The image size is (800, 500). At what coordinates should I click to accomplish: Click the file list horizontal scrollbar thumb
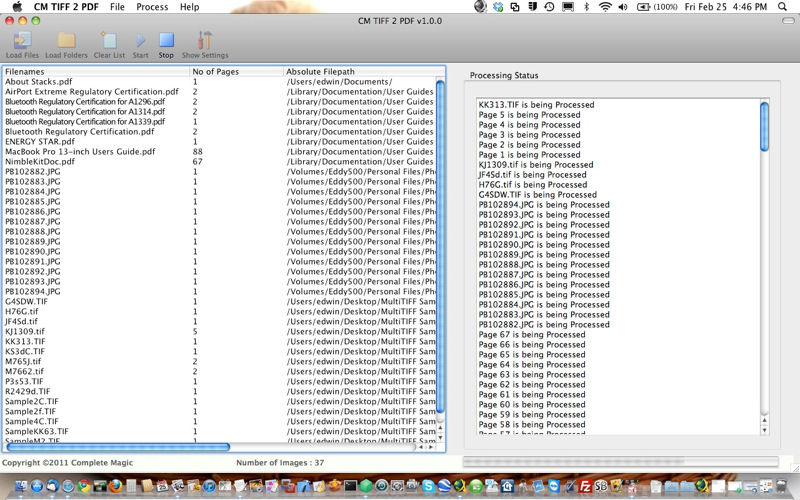pos(118,447)
